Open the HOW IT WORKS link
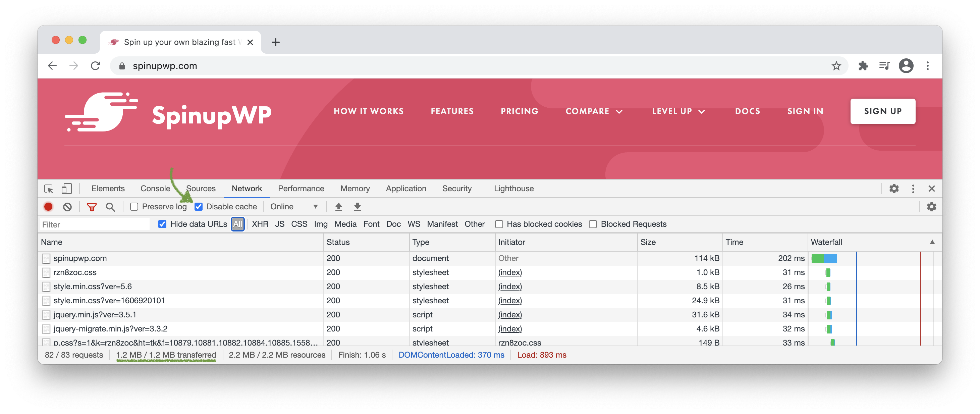This screenshot has height=414, width=980. pyautogui.click(x=368, y=111)
